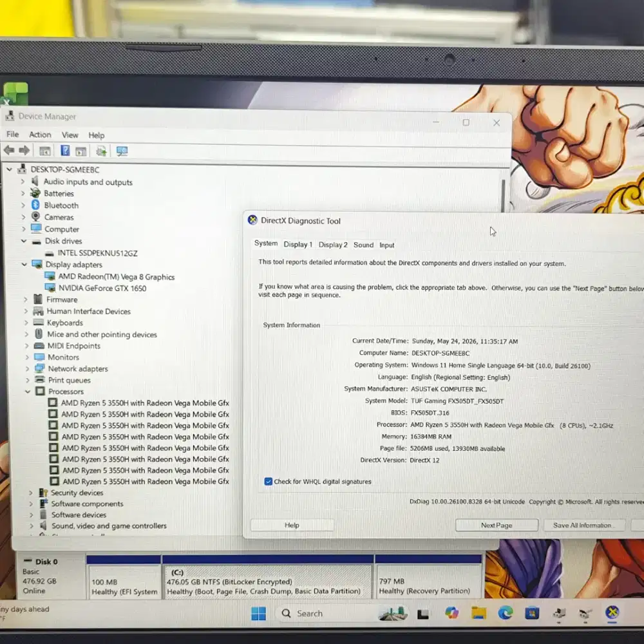
Task: Toggle the action pane icon in Device Manager toolbar
Action: pos(81,151)
